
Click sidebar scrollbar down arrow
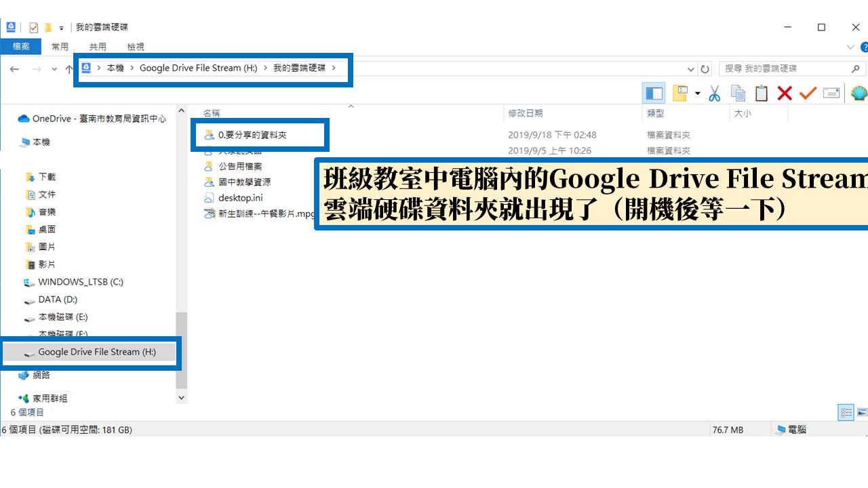point(181,398)
